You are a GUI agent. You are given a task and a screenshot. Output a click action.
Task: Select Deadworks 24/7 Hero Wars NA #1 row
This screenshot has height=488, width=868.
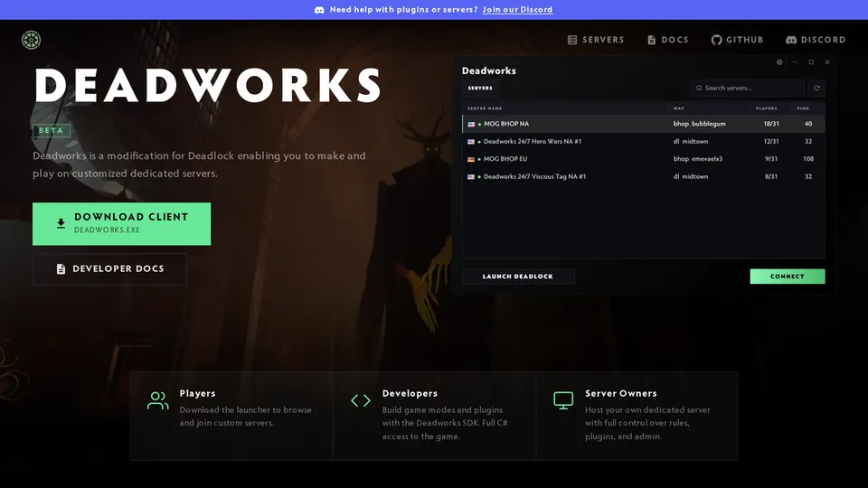(643, 141)
